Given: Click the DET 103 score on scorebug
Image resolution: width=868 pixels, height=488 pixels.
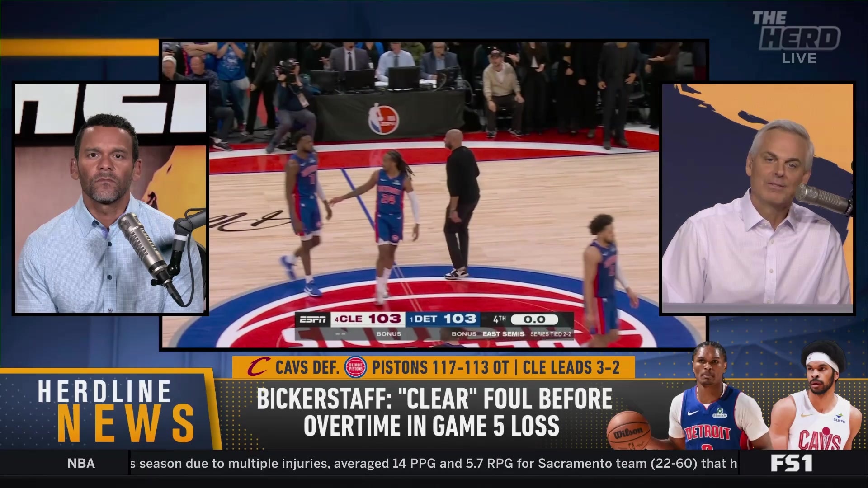Looking at the screenshot, I should (x=443, y=319).
